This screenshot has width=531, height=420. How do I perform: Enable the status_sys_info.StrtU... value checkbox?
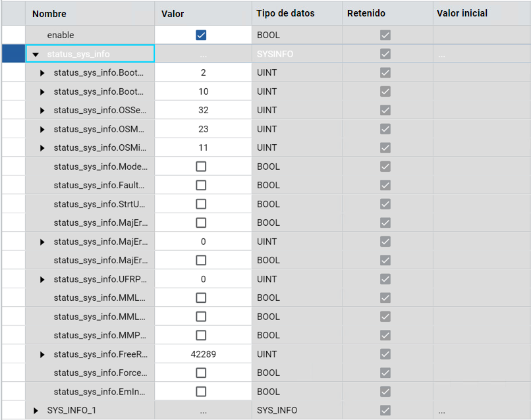(x=201, y=204)
